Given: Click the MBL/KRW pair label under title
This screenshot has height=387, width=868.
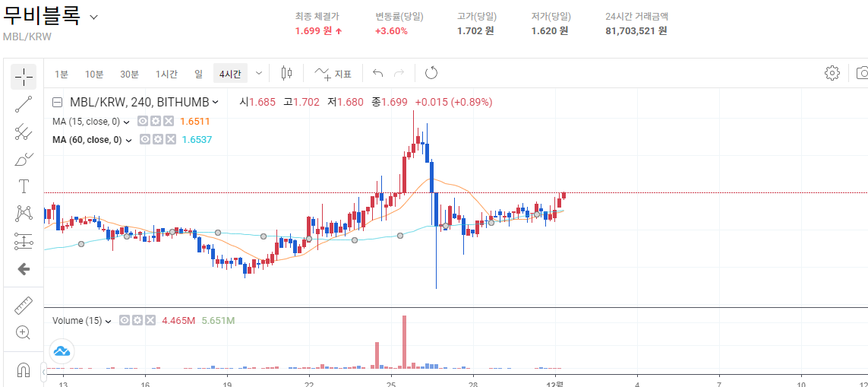Looking at the screenshot, I should click(x=27, y=36).
